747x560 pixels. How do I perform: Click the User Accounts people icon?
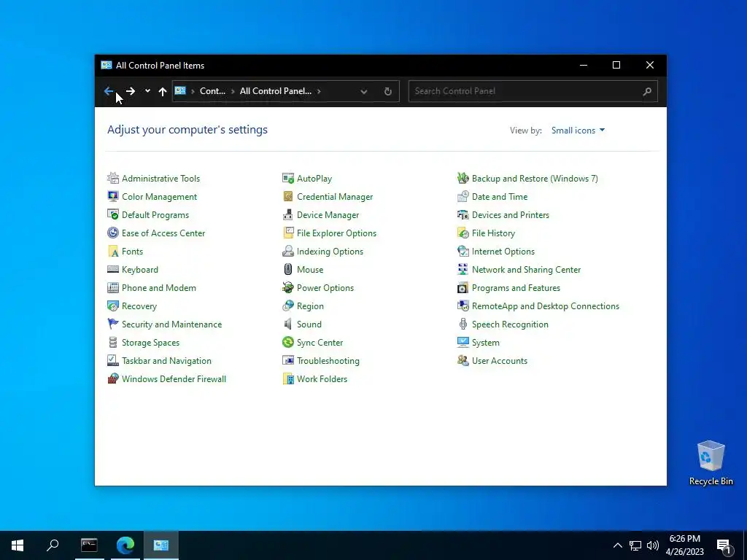tap(463, 361)
